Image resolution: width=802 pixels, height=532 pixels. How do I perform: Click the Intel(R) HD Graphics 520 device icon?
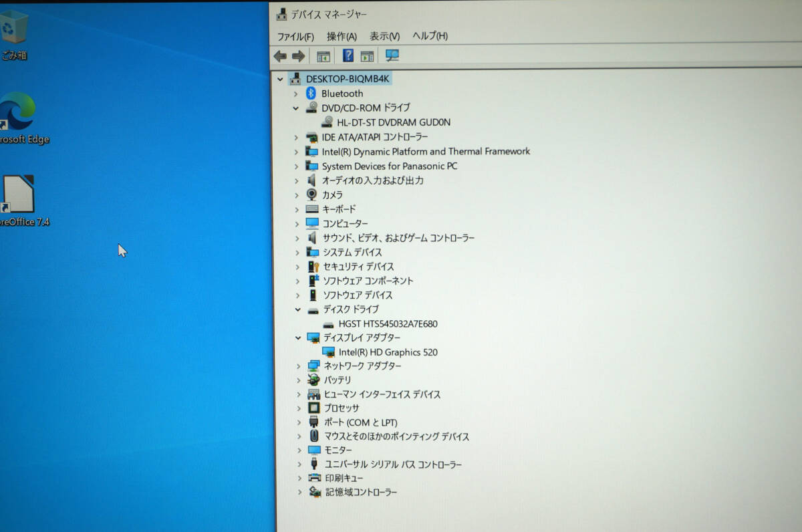point(329,352)
